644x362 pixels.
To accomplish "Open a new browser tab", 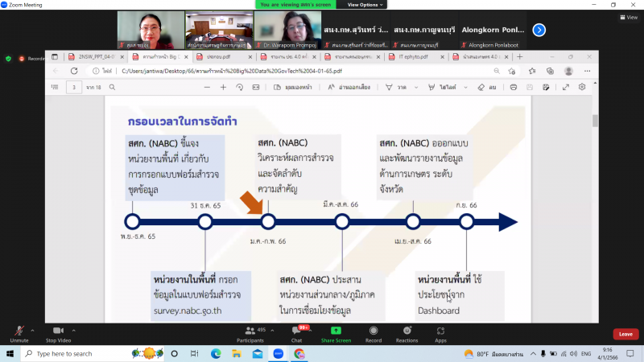I will 519,56.
